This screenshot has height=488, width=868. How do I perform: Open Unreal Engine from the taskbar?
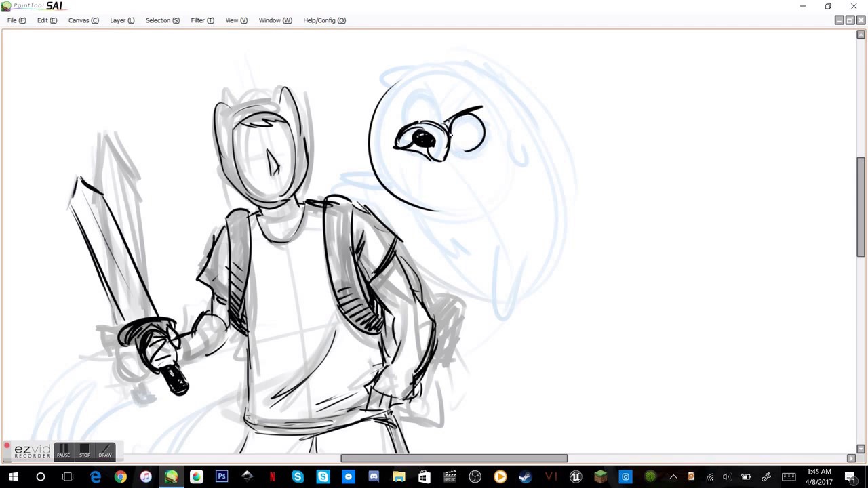pos(575,476)
